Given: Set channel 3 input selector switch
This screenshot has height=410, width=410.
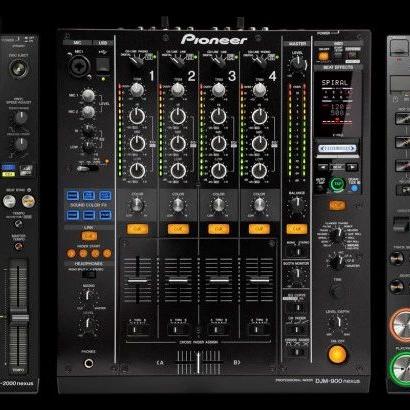Looking at the screenshot, I should tap(218, 61).
